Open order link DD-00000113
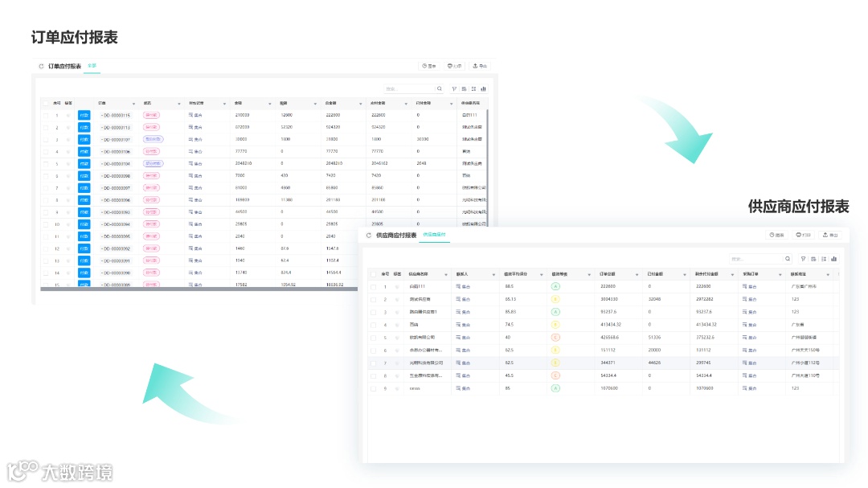Screen dimensions: 868x488 116,127
